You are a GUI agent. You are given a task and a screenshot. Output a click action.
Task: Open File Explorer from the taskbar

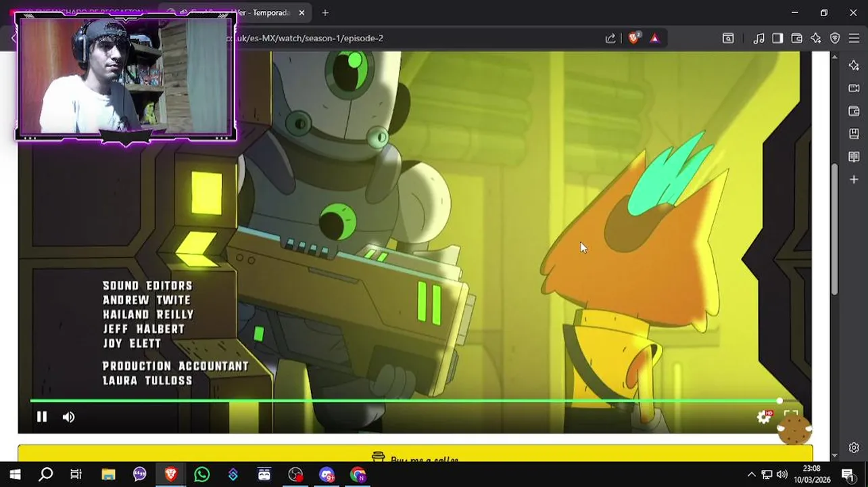(x=108, y=475)
